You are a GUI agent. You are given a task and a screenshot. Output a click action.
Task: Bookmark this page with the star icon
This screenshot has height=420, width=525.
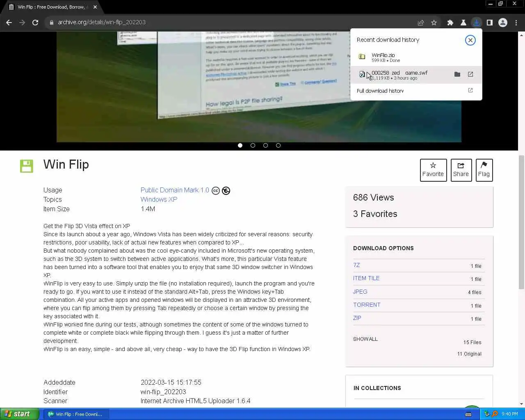(x=434, y=23)
